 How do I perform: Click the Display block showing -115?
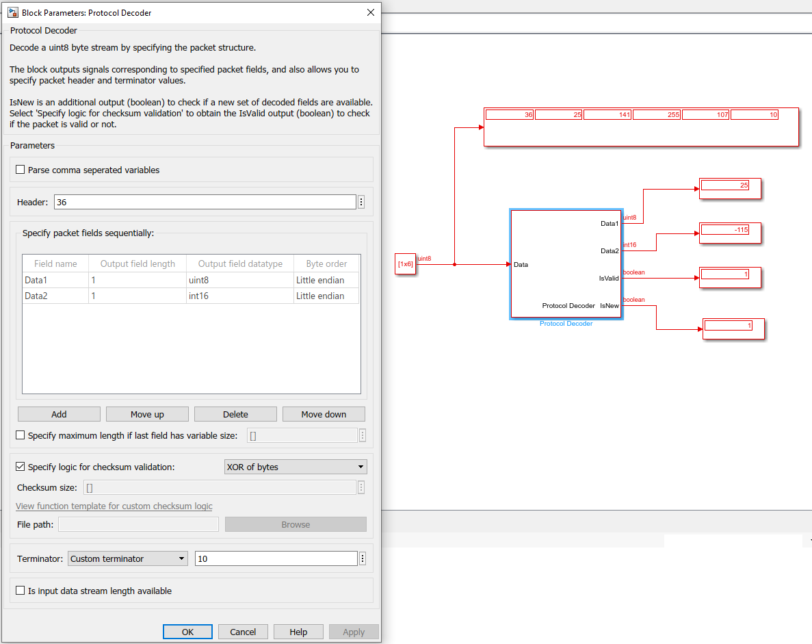click(x=730, y=233)
